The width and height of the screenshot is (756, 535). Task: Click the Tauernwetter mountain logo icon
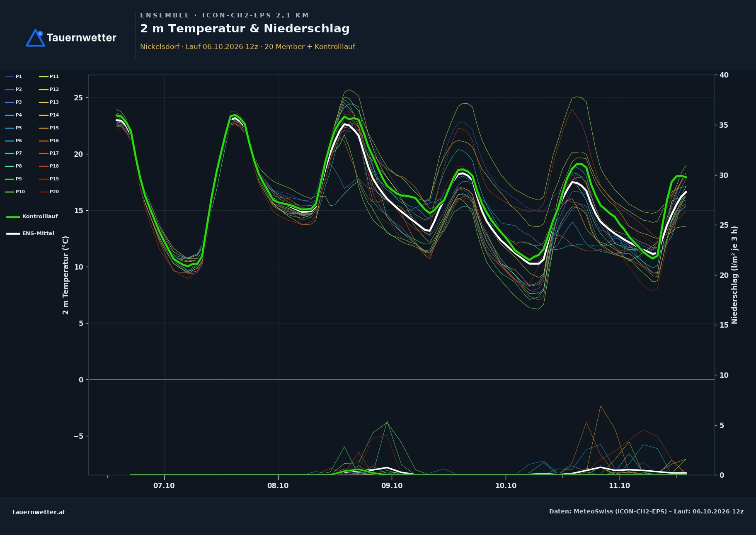[x=36, y=38]
